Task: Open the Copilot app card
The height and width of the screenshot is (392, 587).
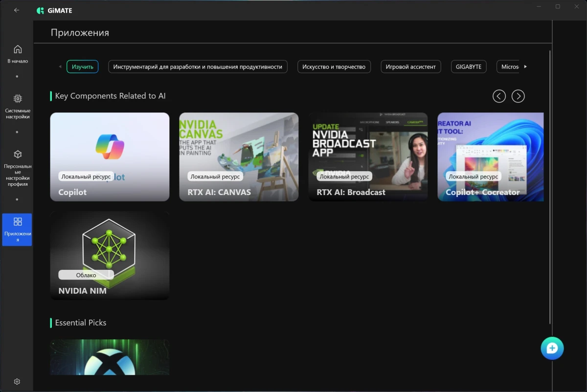Action: pyautogui.click(x=110, y=157)
